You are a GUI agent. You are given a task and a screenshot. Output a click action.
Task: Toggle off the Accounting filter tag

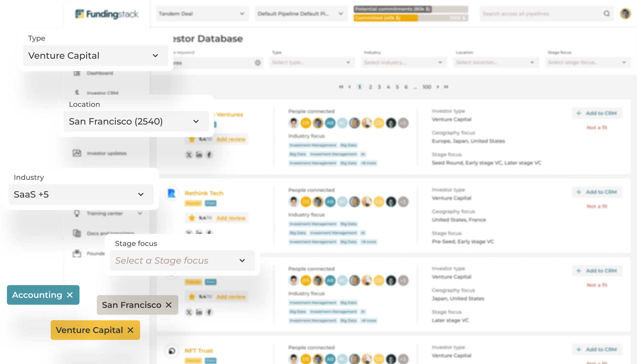70,295
